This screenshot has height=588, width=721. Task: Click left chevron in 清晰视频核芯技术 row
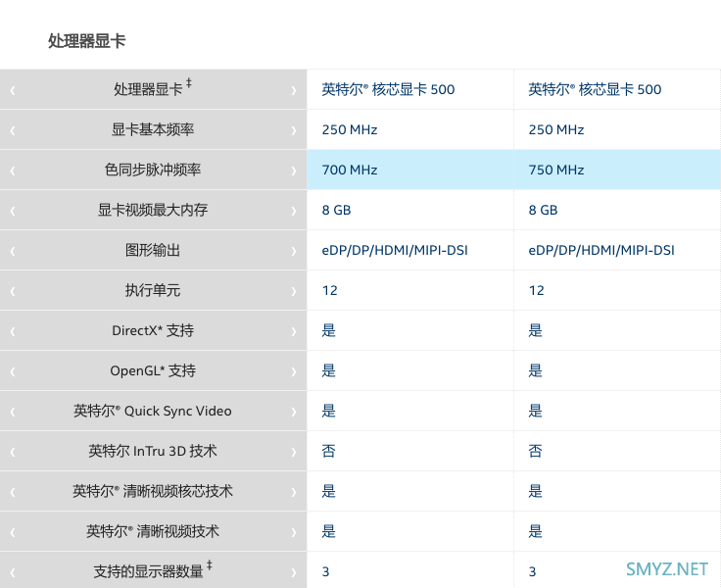click(13, 492)
